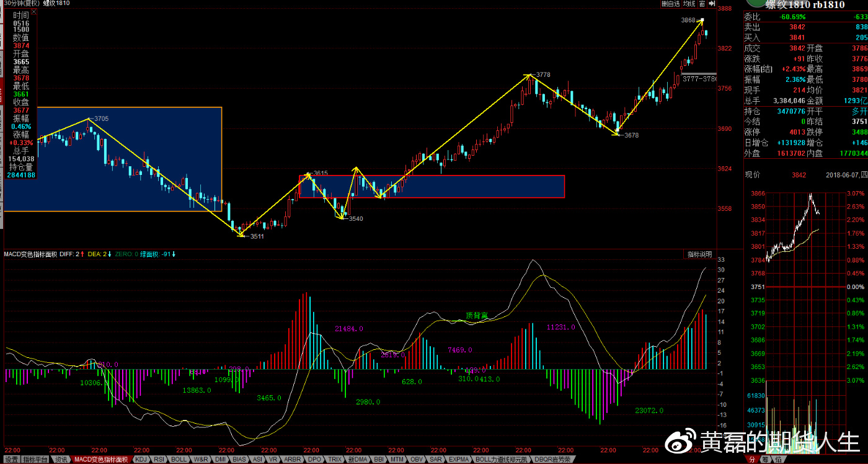Switch to the TRIX indicator tab

(335, 460)
